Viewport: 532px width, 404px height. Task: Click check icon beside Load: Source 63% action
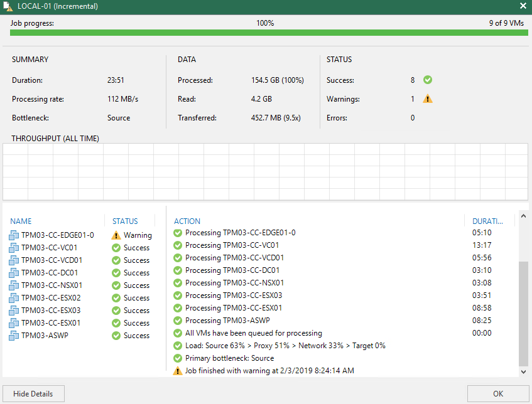coord(178,346)
